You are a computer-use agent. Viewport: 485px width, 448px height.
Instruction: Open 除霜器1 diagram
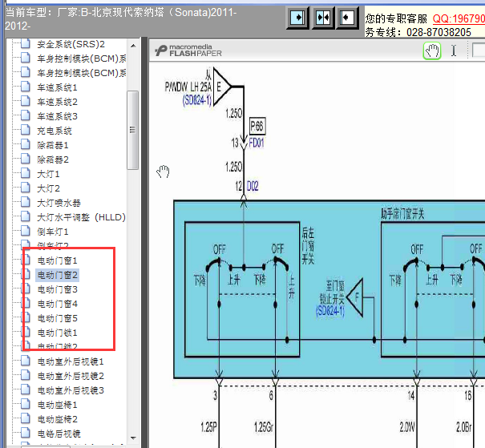tap(53, 145)
